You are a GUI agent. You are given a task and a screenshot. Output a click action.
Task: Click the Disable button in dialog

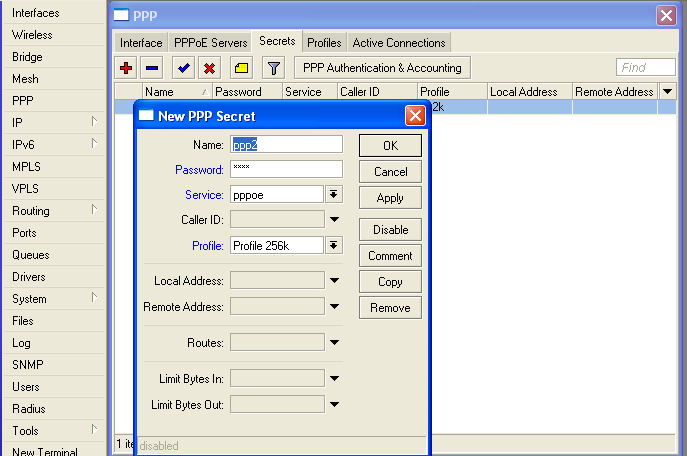(x=390, y=230)
